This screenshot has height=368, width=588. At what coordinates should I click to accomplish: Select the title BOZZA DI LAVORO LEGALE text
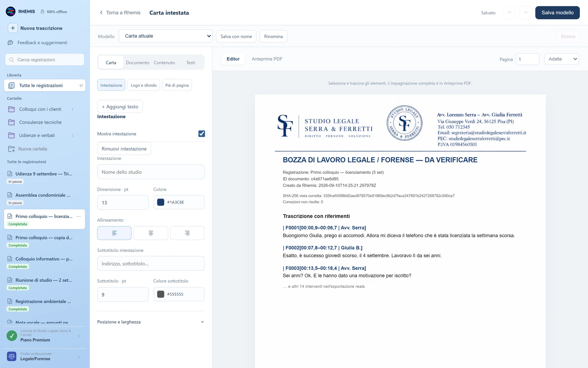click(x=380, y=160)
